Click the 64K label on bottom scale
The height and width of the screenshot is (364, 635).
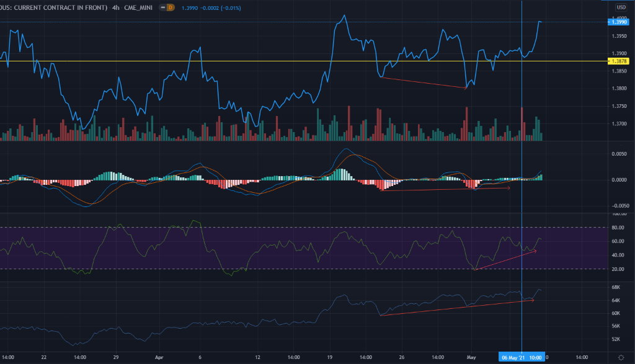coord(618,300)
